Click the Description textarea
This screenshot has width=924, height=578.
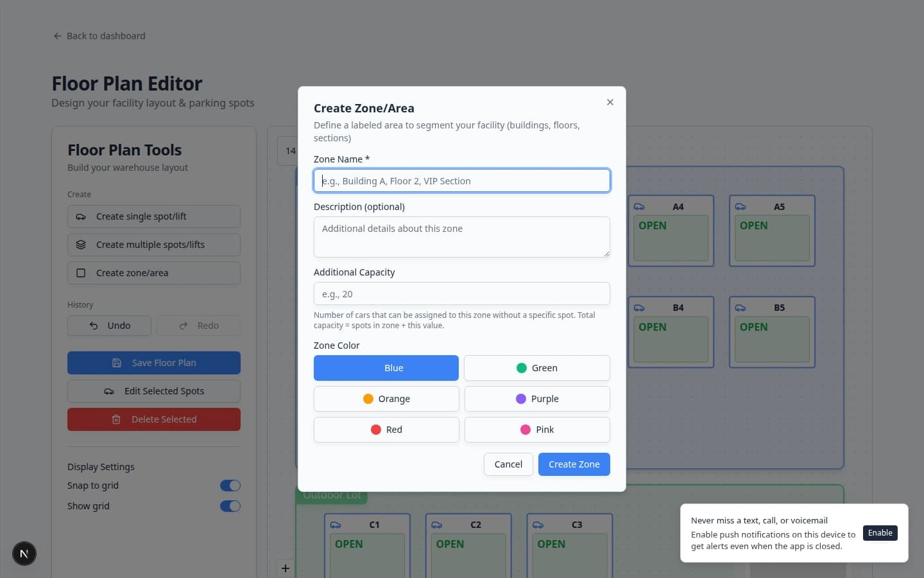click(461, 237)
